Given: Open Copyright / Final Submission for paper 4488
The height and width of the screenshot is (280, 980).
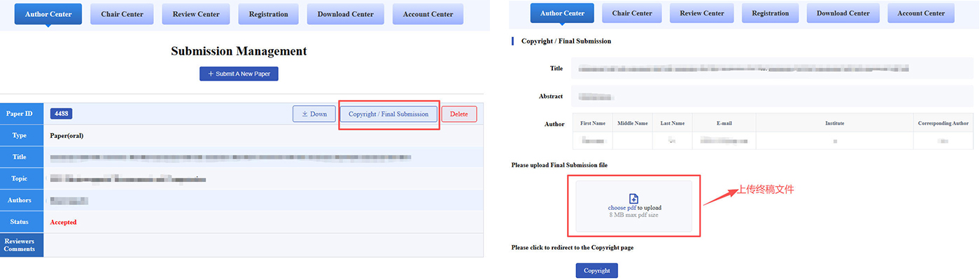Looking at the screenshot, I should point(388,114).
